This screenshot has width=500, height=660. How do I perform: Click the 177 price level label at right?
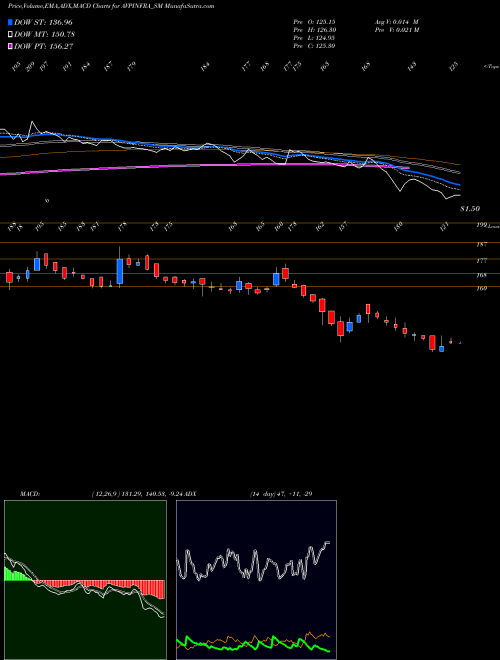coord(482,261)
